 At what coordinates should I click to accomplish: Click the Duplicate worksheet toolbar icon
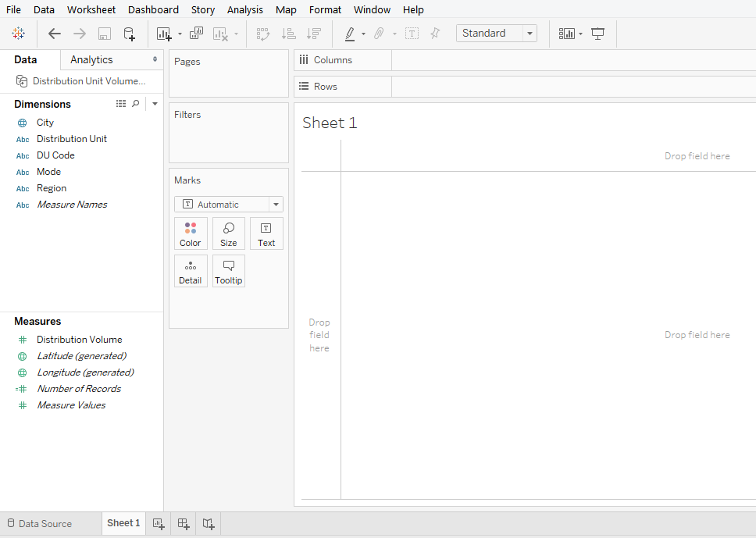coord(196,34)
